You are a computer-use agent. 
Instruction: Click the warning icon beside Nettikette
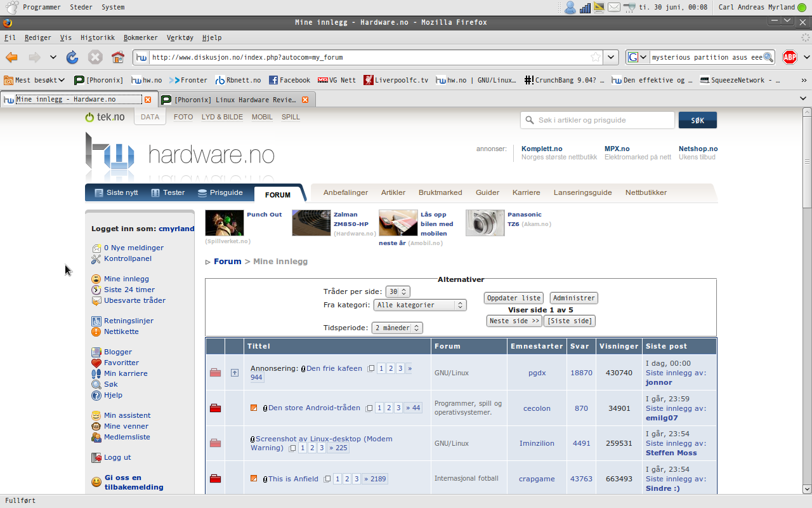point(96,331)
